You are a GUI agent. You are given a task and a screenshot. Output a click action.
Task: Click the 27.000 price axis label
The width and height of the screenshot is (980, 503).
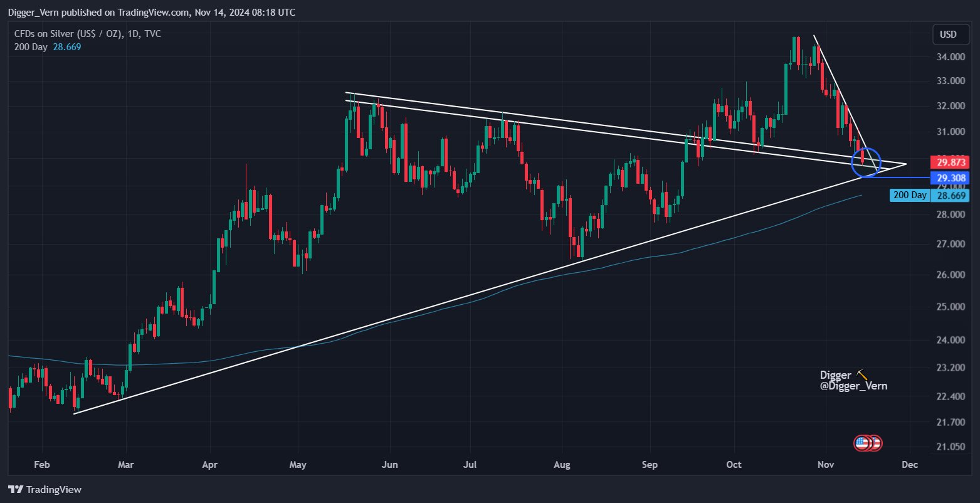click(951, 244)
